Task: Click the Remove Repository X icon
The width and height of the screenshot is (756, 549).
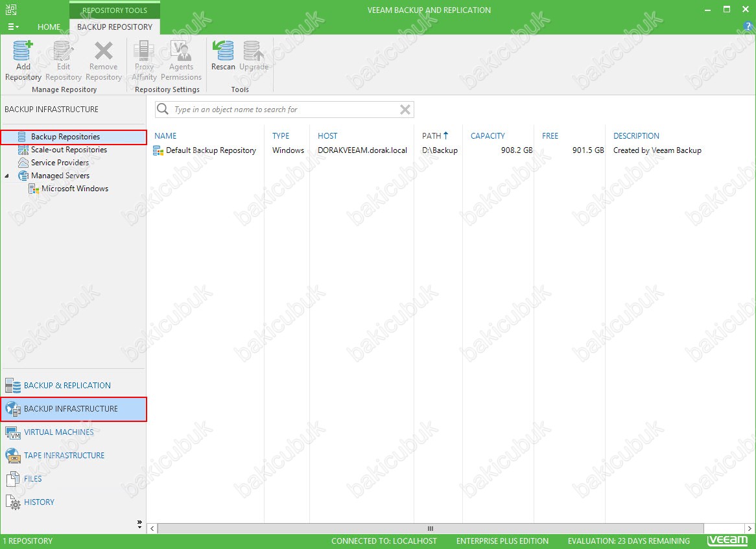Action: click(104, 51)
